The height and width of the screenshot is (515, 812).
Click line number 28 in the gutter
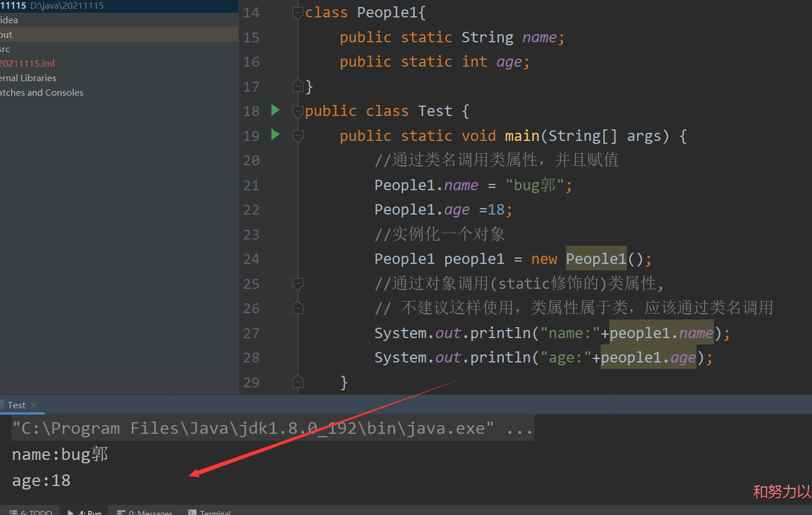click(251, 357)
